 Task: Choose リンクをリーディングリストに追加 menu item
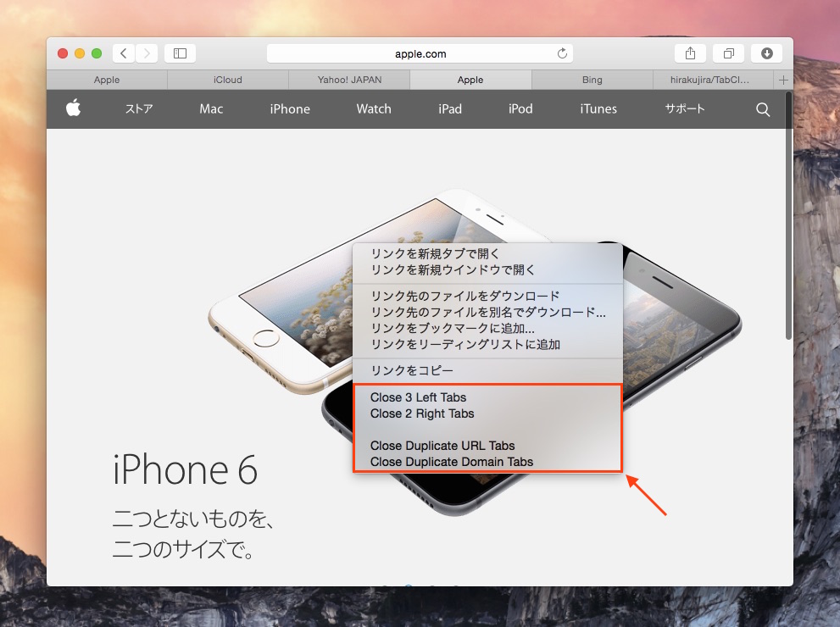point(487,344)
